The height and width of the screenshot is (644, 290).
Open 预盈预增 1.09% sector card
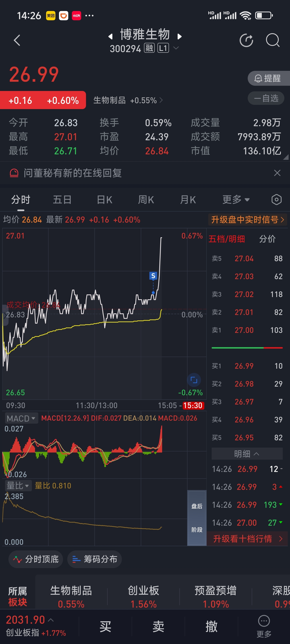216,597
